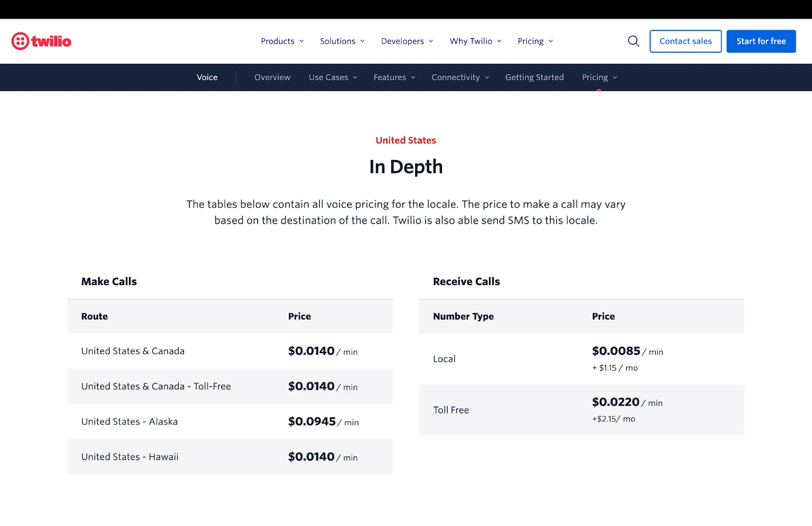Viewport: 812px width, 526px height.
Task: Click the Route column header
Action: pyautogui.click(x=94, y=316)
